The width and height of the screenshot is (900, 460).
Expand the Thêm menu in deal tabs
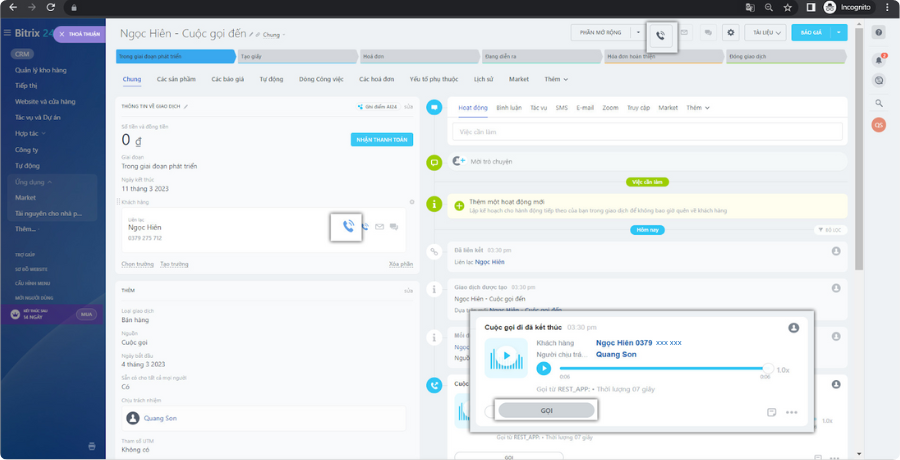(x=556, y=79)
